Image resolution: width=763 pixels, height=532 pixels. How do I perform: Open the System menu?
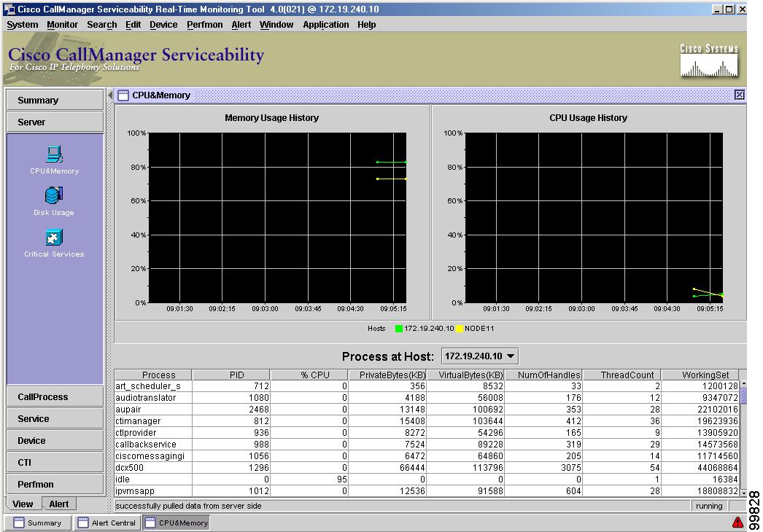click(x=23, y=25)
